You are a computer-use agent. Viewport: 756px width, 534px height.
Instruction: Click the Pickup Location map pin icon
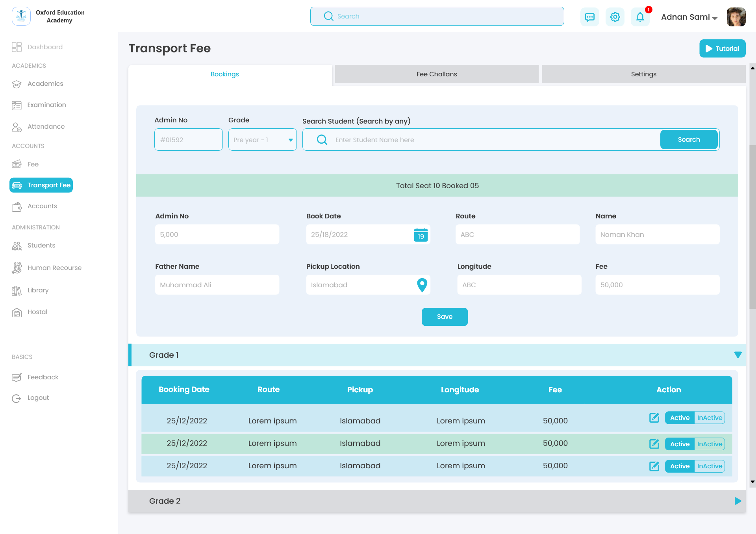pyautogui.click(x=422, y=285)
